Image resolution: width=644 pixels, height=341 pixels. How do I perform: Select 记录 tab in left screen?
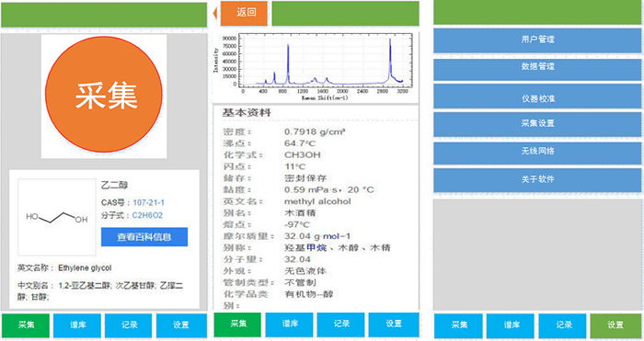(x=129, y=325)
